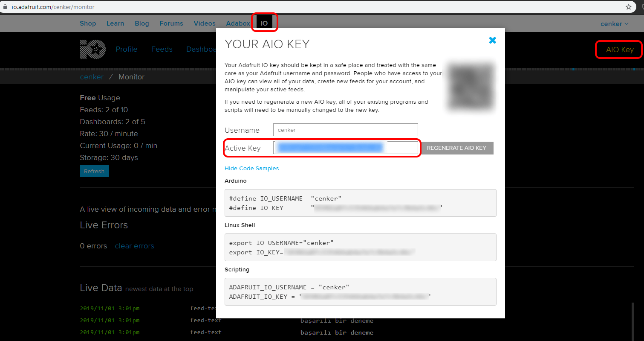Click the Live Data page scrollbar
This screenshot has width=644, height=341.
tap(634, 321)
